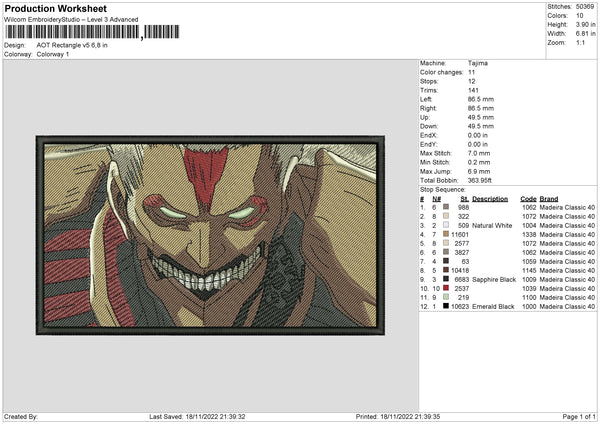Pick the Sapphire Black swatch in row 9
Viewport: 600px width, 424px height.
coord(446,279)
